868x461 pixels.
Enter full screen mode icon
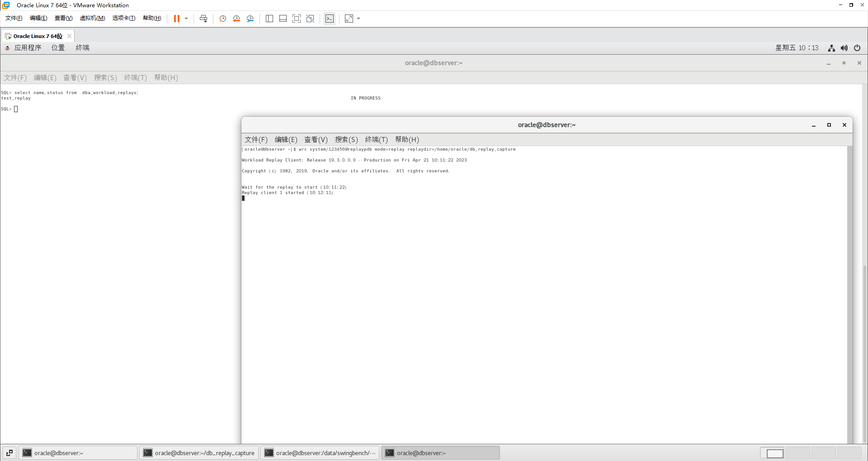pos(297,19)
